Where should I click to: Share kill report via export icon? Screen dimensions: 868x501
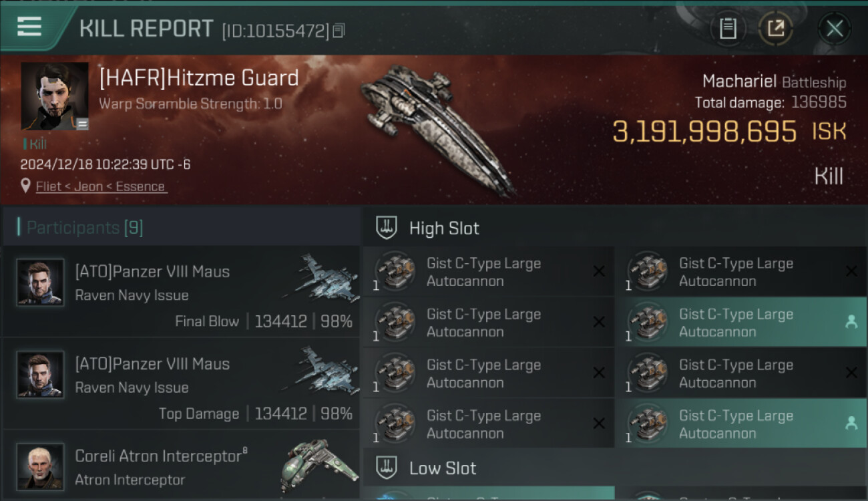click(776, 29)
